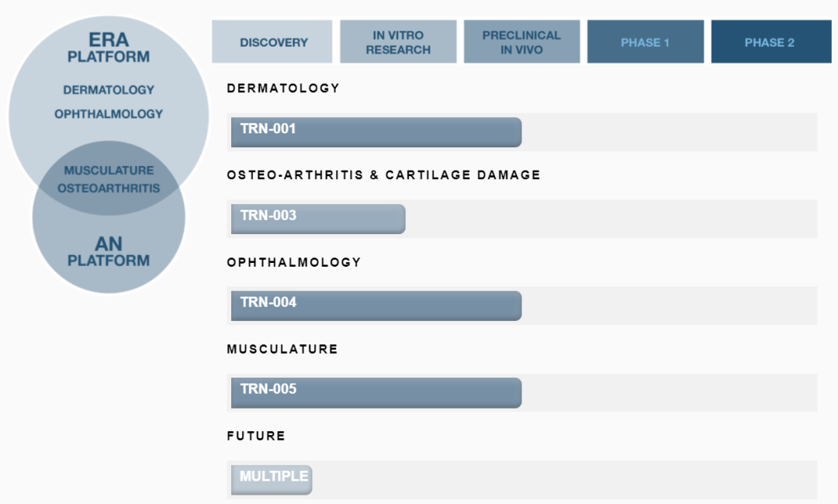Click the Future section heading
The height and width of the screenshot is (504, 838).
(256, 436)
